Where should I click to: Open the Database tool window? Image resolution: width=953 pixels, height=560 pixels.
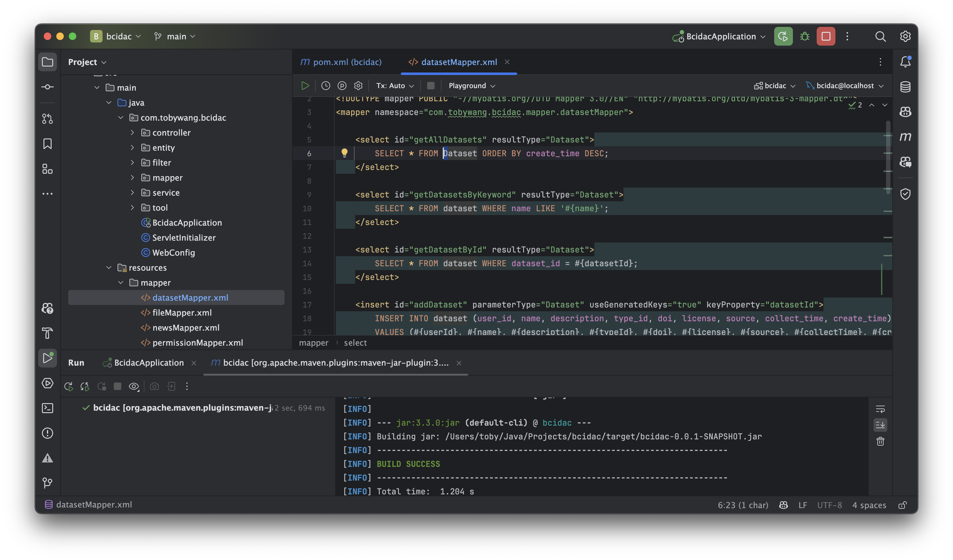tap(905, 87)
